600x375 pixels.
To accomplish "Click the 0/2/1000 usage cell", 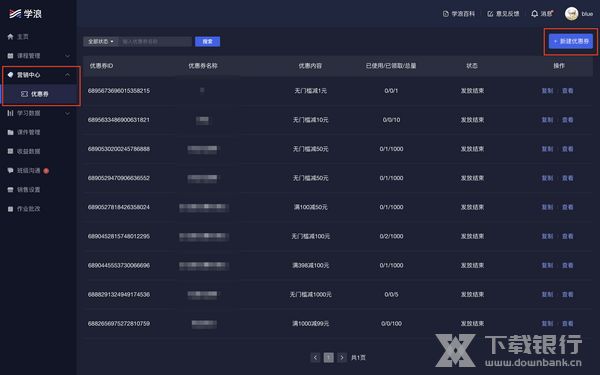I will point(391,236).
